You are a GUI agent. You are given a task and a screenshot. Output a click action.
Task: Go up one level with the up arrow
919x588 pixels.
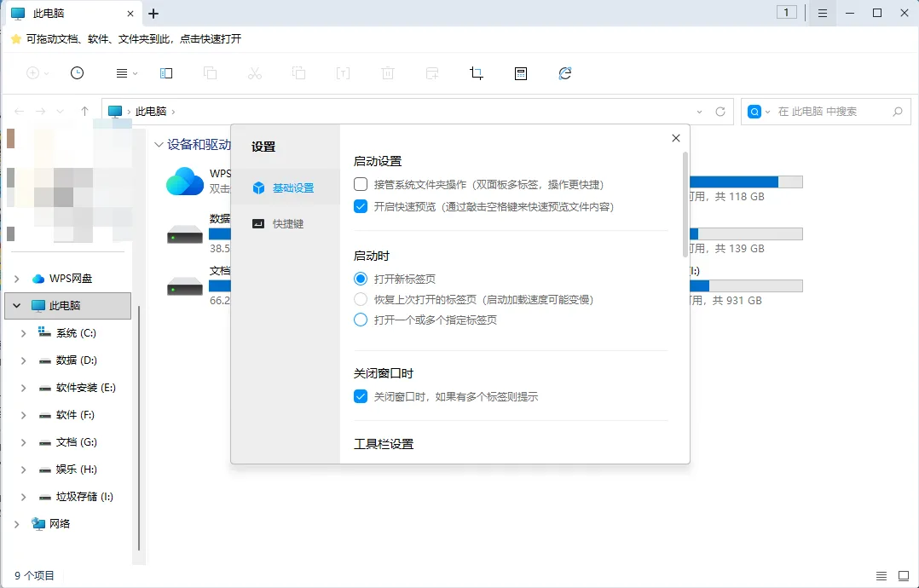[x=84, y=112]
